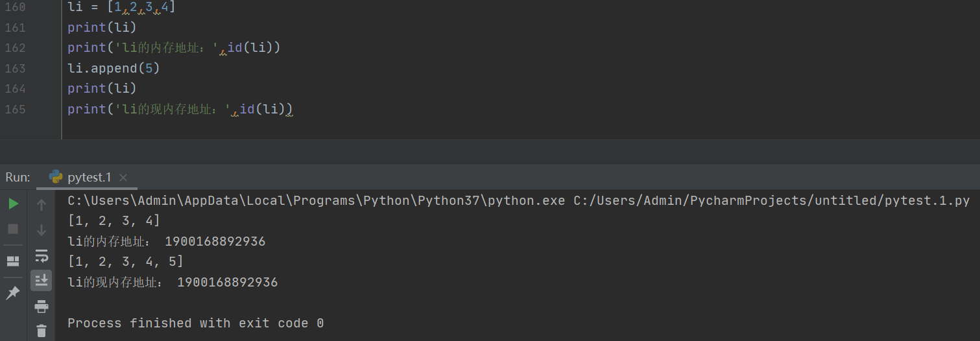
Task: Go up the stack trace with up arrow
Action: pyautogui.click(x=42, y=205)
